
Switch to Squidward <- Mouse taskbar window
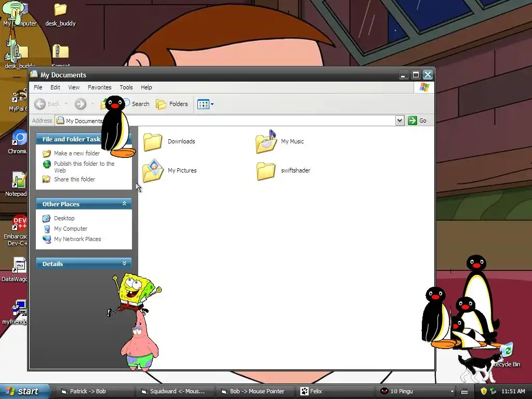pos(175,391)
